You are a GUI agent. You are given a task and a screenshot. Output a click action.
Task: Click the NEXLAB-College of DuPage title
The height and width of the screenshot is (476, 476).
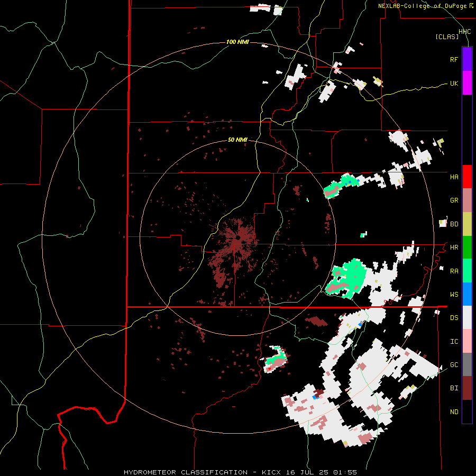tap(422, 6)
